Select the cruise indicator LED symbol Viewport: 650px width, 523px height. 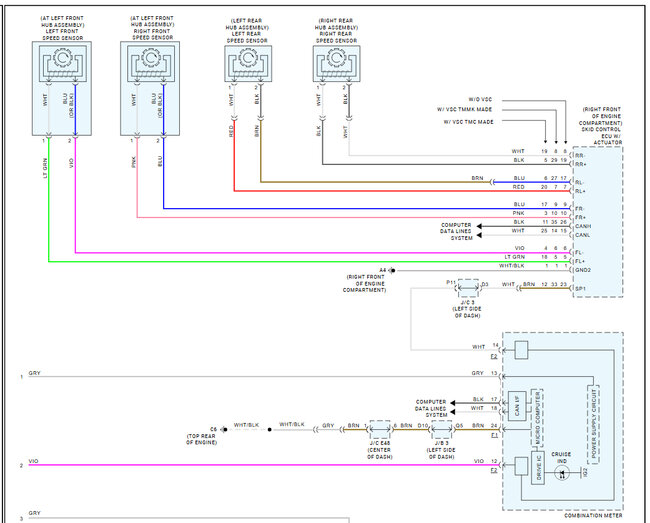click(x=562, y=473)
